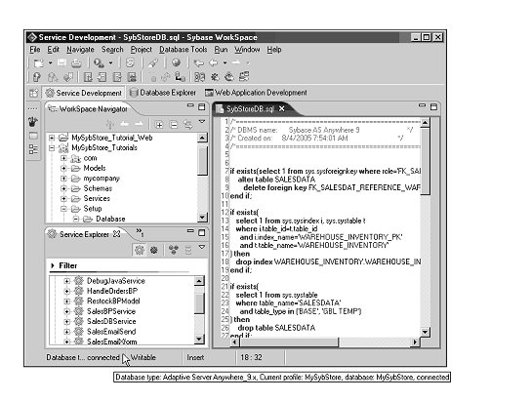The image size is (532, 402).
Task: Expand the Models folder
Action: pyautogui.click(x=63, y=168)
